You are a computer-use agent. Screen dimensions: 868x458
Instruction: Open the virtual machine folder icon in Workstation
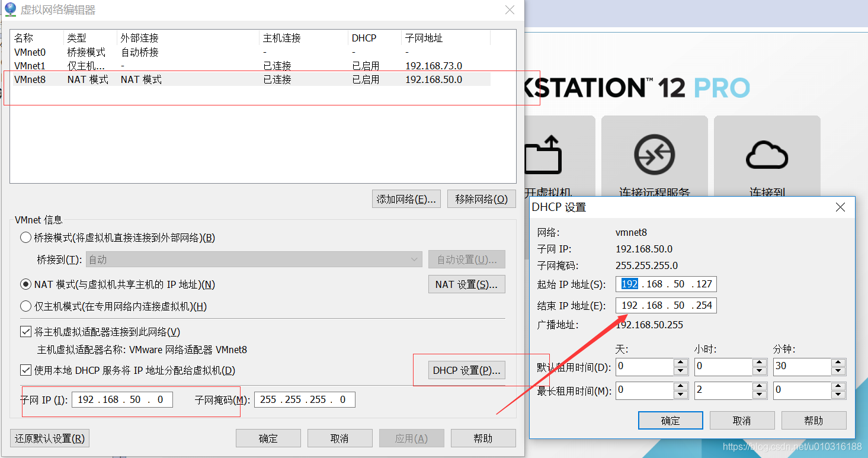tap(543, 154)
